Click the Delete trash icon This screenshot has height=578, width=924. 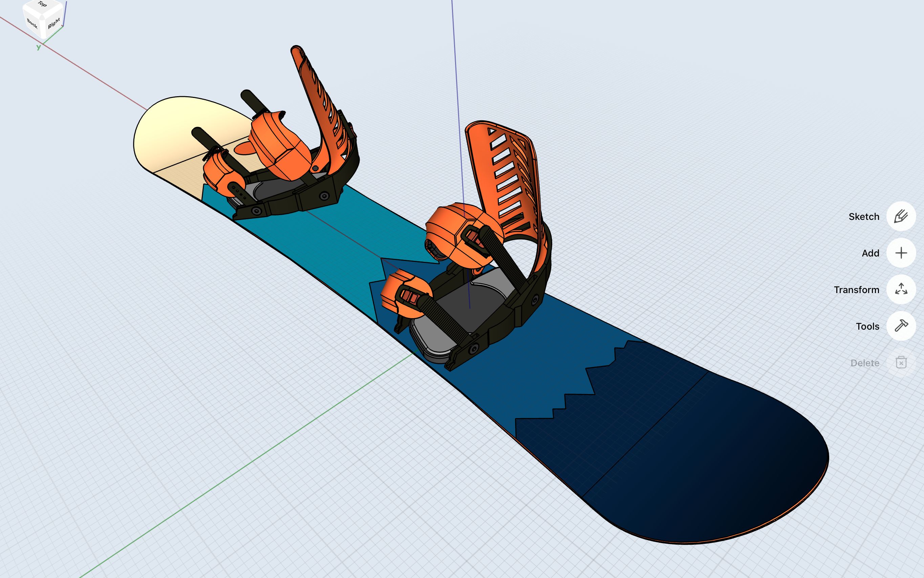click(x=900, y=363)
